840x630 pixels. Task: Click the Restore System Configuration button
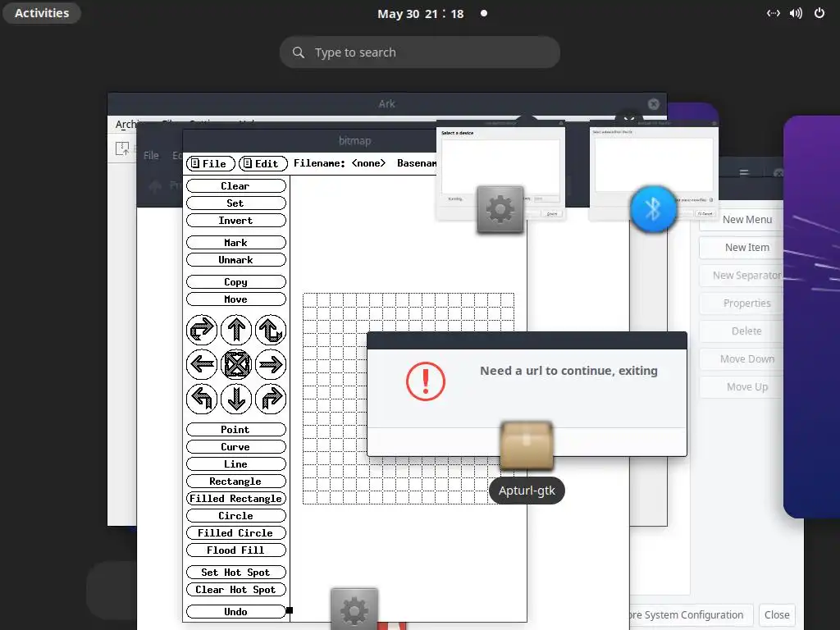click(692, 615)
